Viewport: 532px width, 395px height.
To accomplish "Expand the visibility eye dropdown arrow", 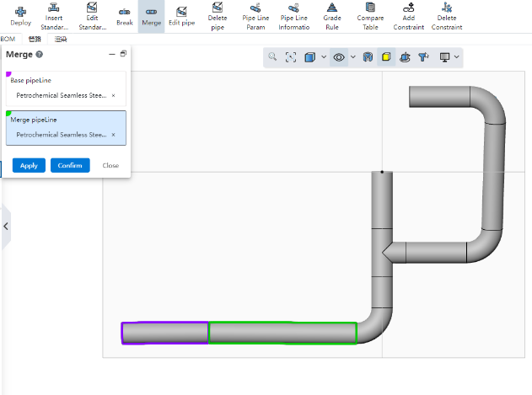I will pyautogui.click(x=353, y=57).
